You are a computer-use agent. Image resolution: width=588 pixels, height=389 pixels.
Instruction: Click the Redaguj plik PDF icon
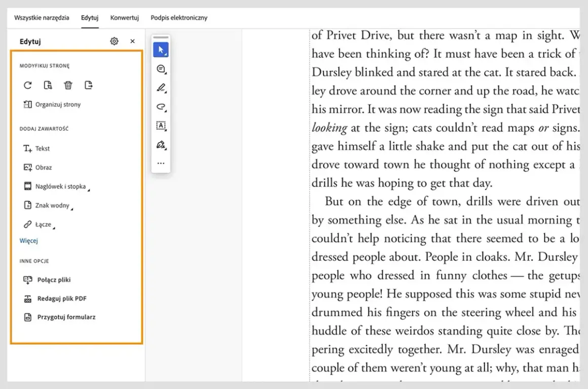point(28,299)
